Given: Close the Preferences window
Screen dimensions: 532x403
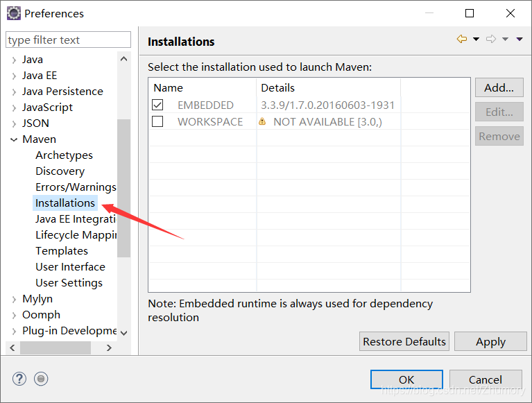Looking at the screenshot, I should click(x=510, y=13).
